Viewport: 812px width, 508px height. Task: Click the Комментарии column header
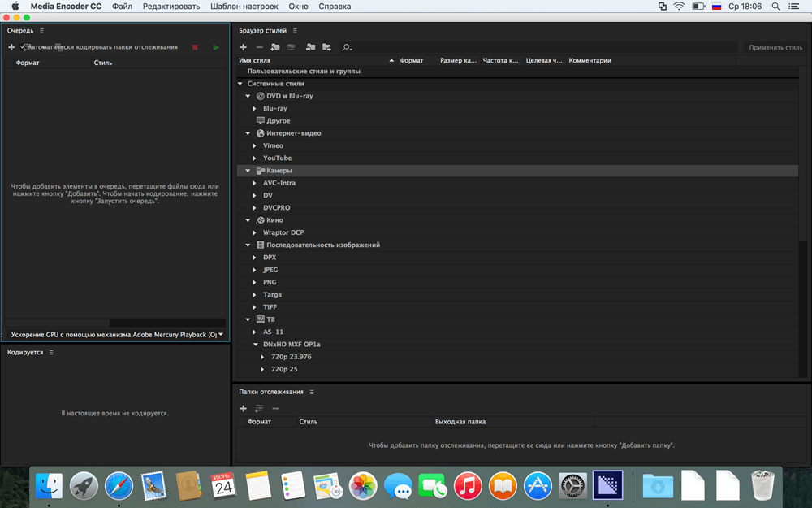point(651,61)
